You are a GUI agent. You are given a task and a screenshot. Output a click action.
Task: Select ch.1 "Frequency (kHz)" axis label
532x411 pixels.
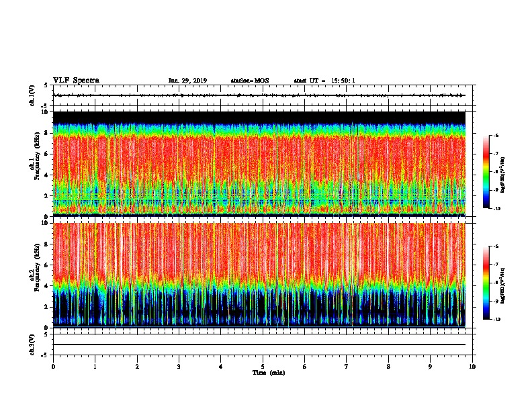click(37, 156)
